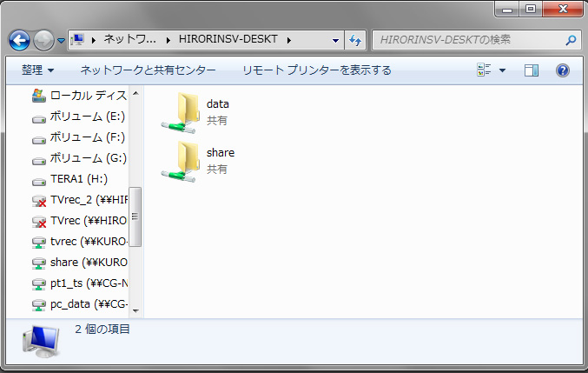Click the 2 個の項目 status text

102,330
